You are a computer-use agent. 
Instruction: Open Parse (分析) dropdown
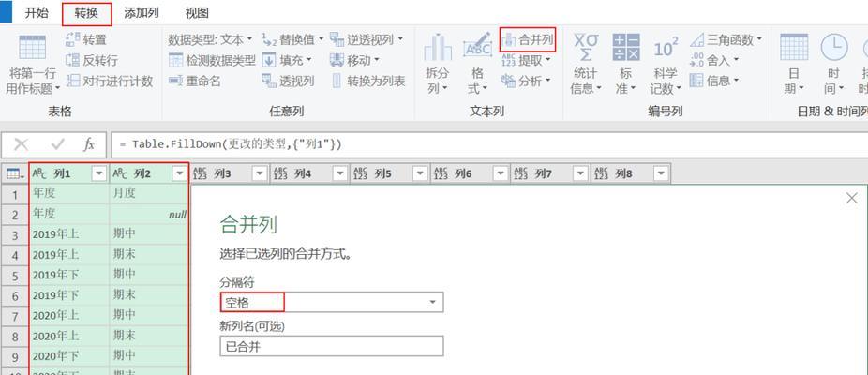click(x=526, y=81)
